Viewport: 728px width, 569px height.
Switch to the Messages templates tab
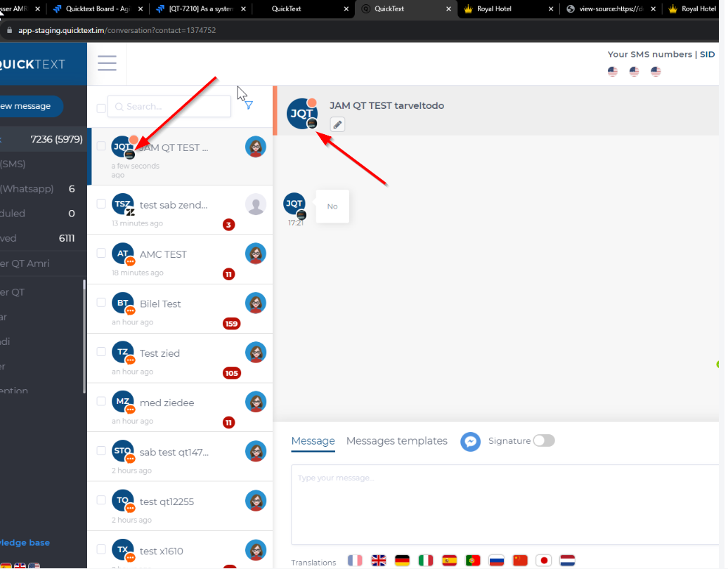(396, 440)
